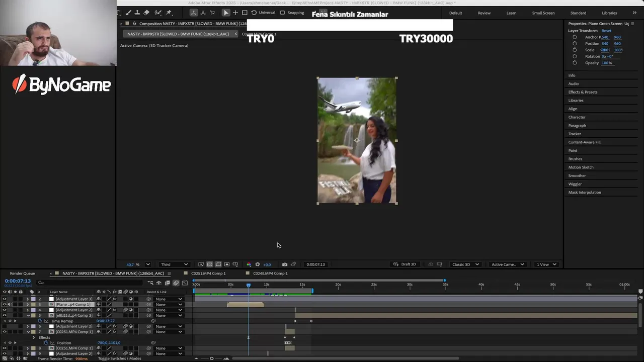The height and width of the screenshot is (362, 644).
Task: Select the Roto Brush tool
Action: (x=158, y=13)
